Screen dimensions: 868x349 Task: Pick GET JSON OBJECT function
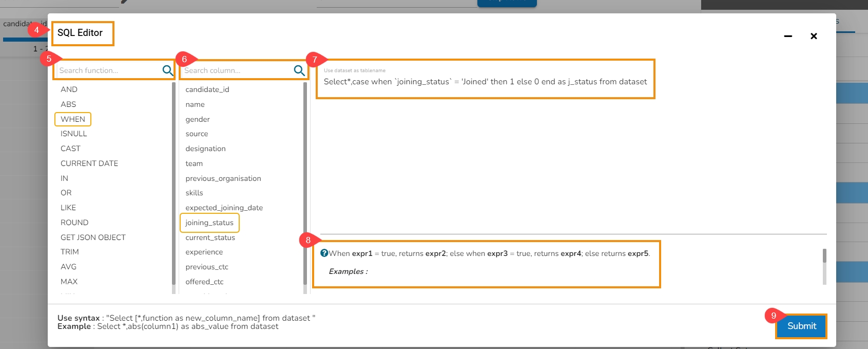[x=93, y=237]
